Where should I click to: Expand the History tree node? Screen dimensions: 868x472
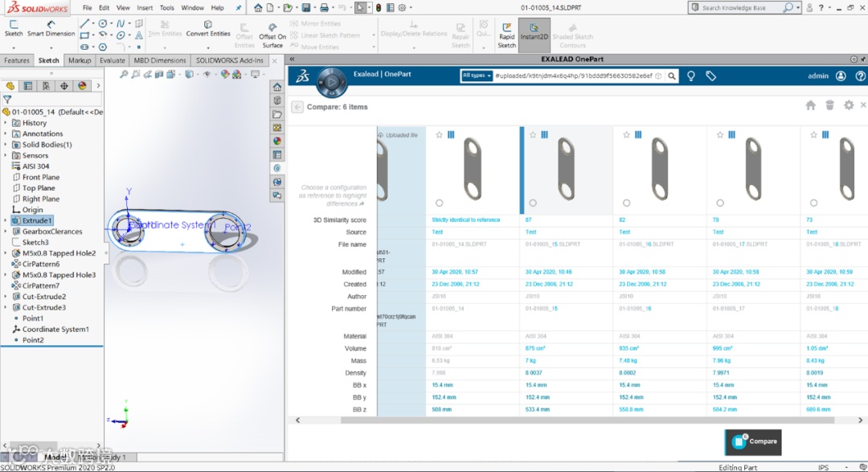pos(6,123)
